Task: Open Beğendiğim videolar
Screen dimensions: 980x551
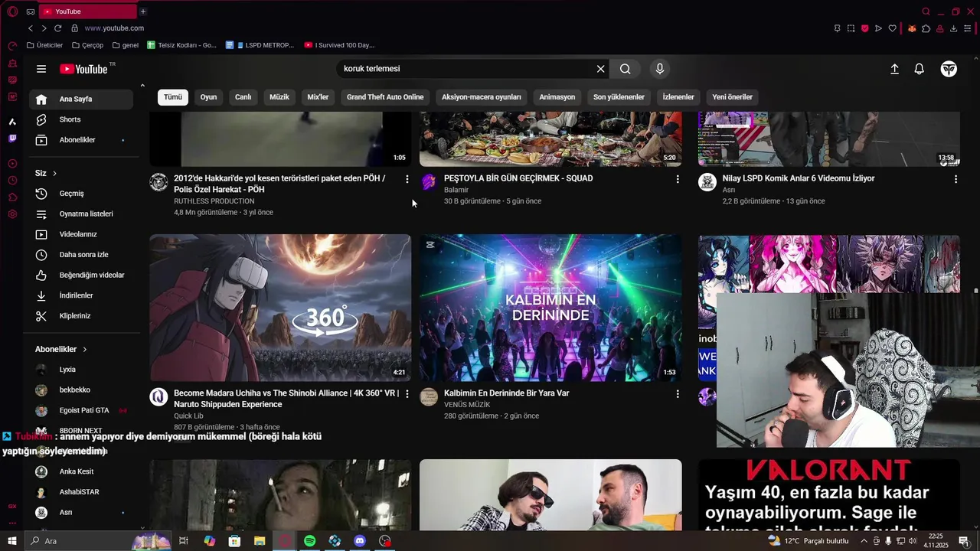Action: point(81,275)
